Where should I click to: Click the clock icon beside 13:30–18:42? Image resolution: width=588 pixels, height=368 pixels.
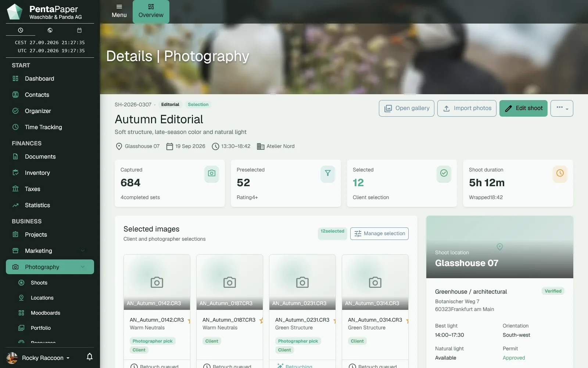pos(215,146)
